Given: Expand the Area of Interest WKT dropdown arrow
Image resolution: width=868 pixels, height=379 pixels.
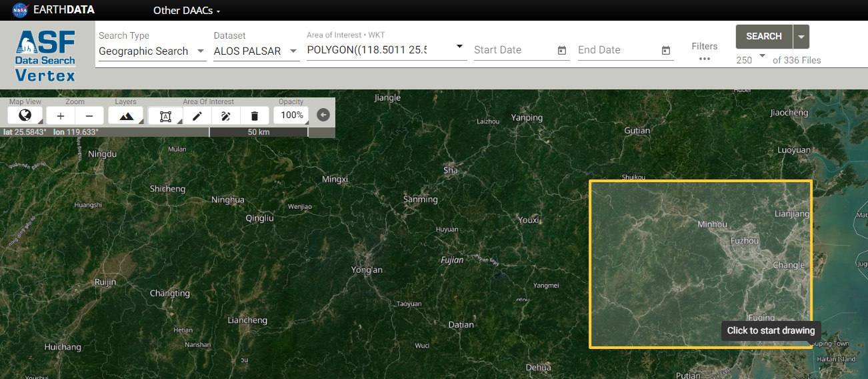Looking at the screenshot, I should [x=459, y=47].
